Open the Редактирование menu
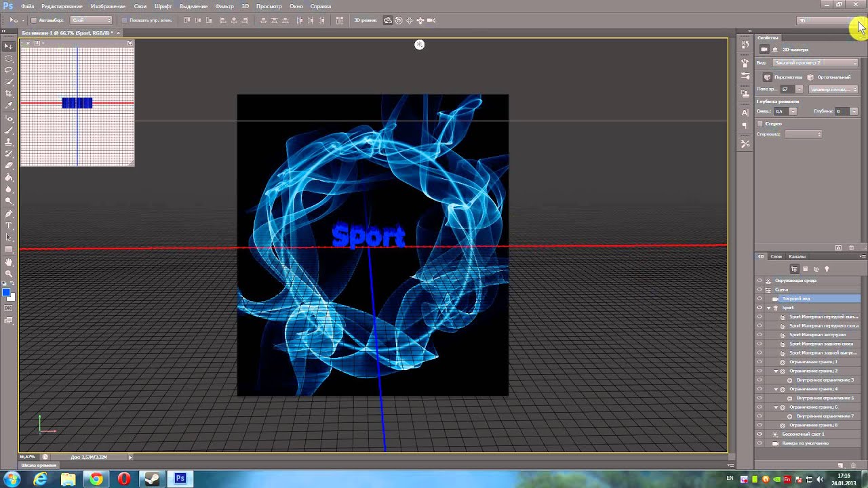The width and height of the screenshot is (868, 488). (62, 6)
